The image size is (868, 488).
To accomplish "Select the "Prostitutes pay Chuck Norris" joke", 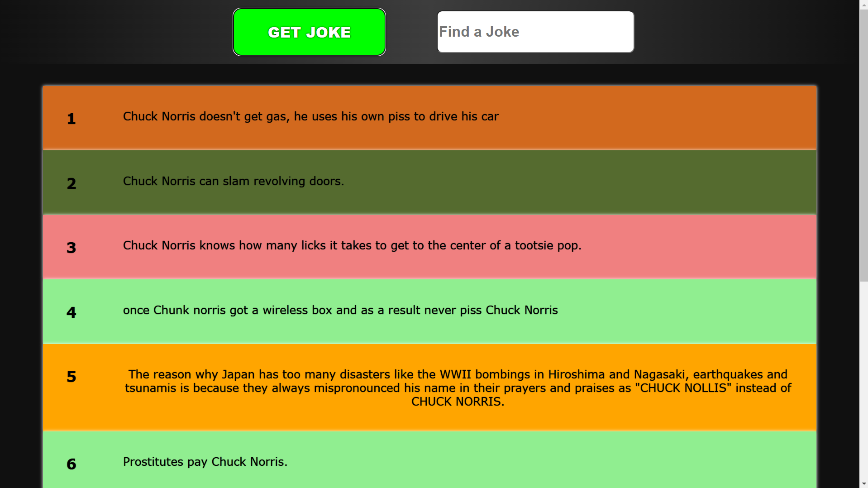I will click(205, 462).
